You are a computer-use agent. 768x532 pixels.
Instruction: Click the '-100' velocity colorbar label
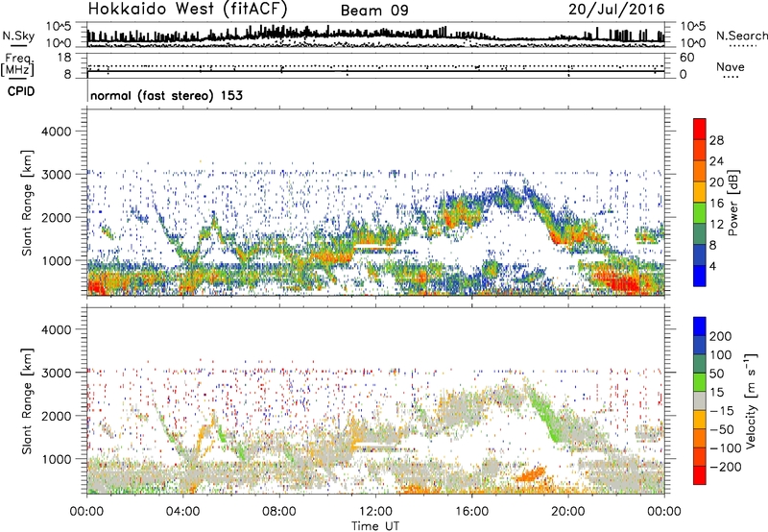coord(725,448)
